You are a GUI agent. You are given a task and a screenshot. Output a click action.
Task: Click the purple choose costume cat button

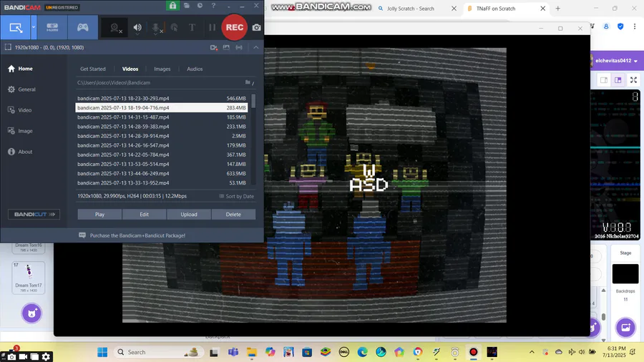(31, 313)
